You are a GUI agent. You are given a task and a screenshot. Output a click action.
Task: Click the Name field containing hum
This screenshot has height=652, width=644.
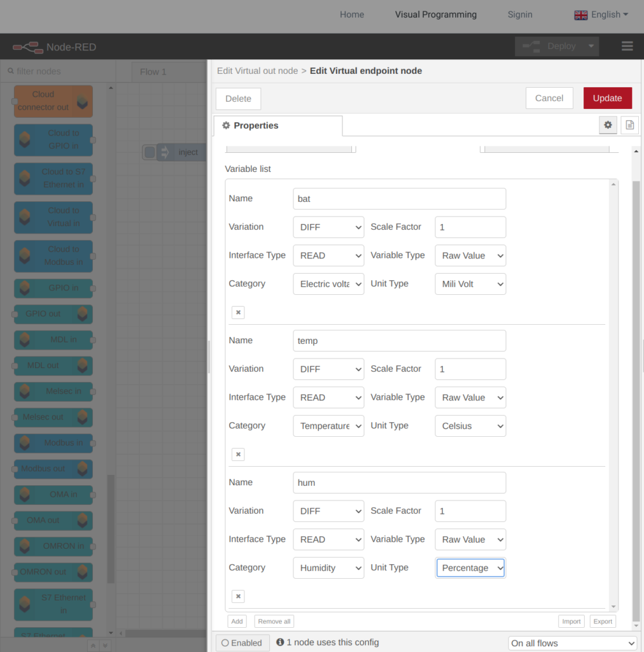pyautogui.click(x=399, y=483)
